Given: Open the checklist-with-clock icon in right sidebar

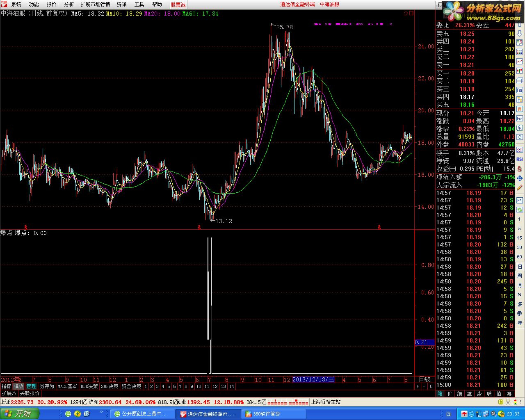Looking at the screenshot, I should (520, 43).
